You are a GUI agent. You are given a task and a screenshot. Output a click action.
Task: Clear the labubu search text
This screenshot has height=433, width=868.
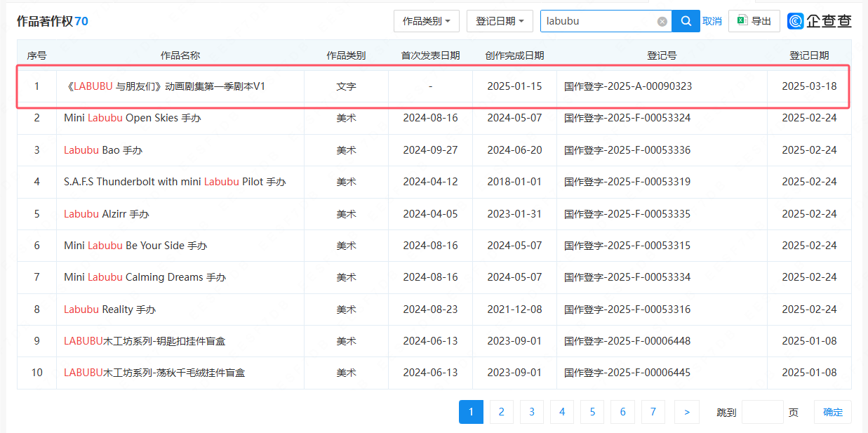[x=662, y=22]
